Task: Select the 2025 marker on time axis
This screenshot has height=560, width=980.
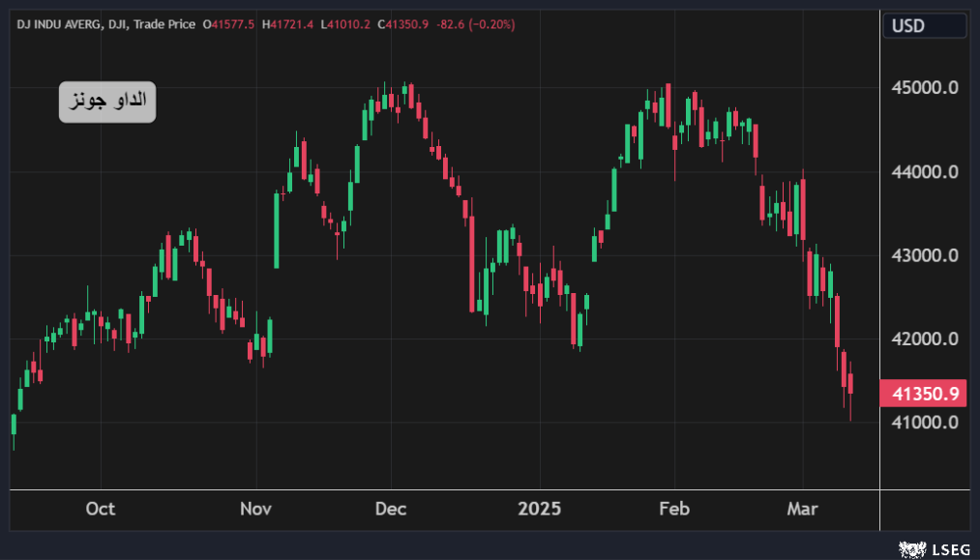Action: 540,509
